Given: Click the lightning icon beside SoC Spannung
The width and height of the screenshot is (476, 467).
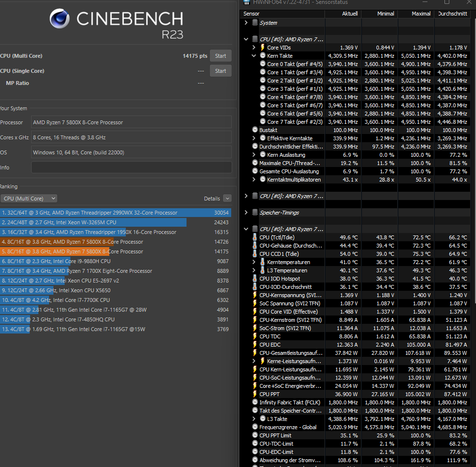Looking at the screenshot, I should 255,303.
